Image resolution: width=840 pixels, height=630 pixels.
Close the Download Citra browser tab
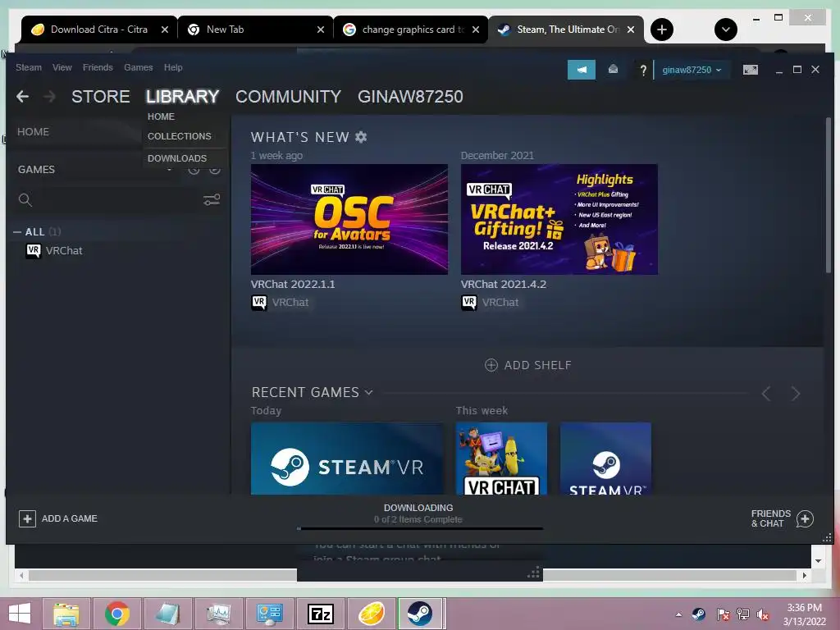click(x=165, y=30)
